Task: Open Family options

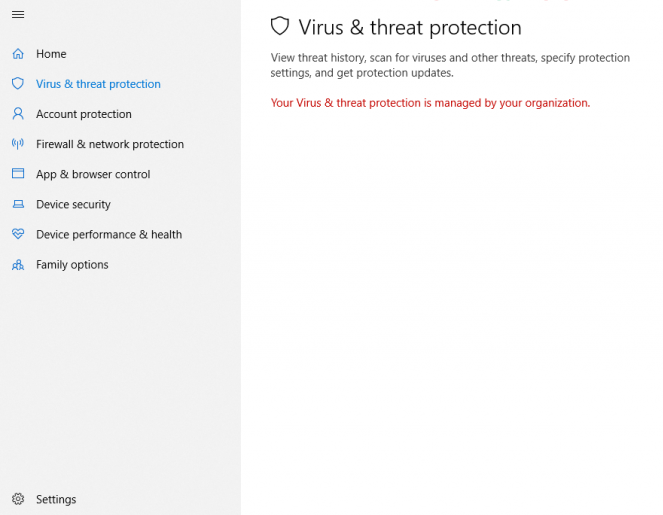Action: (x=72, y=265)
